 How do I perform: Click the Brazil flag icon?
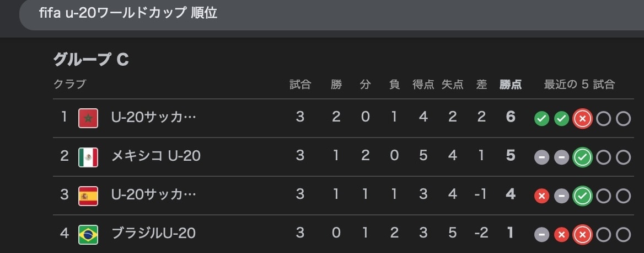pos(88,234)
